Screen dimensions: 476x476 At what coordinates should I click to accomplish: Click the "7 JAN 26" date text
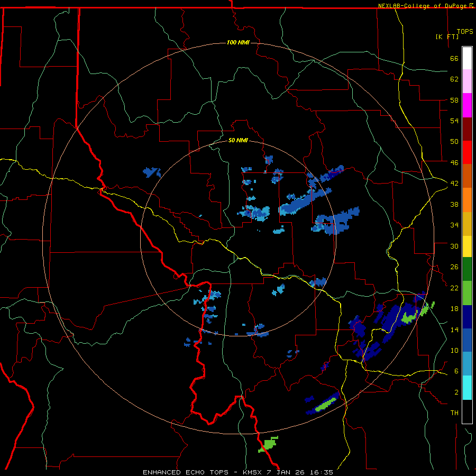(286, 472)
